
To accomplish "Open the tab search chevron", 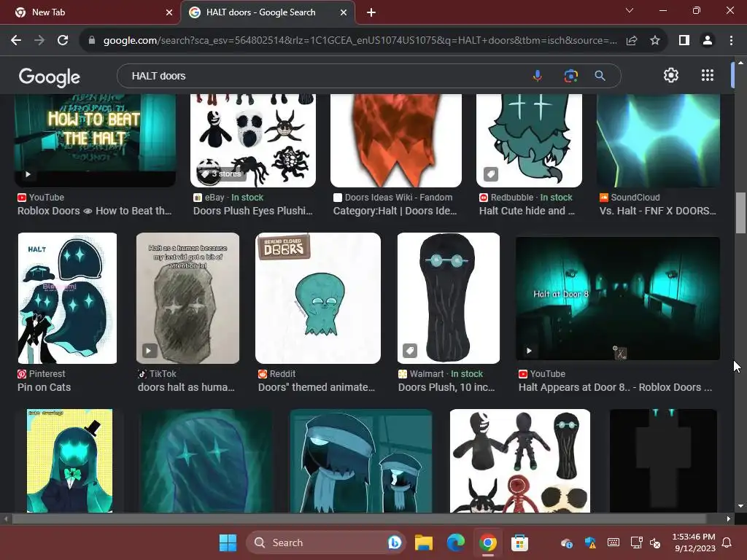I will coord(630,10).
